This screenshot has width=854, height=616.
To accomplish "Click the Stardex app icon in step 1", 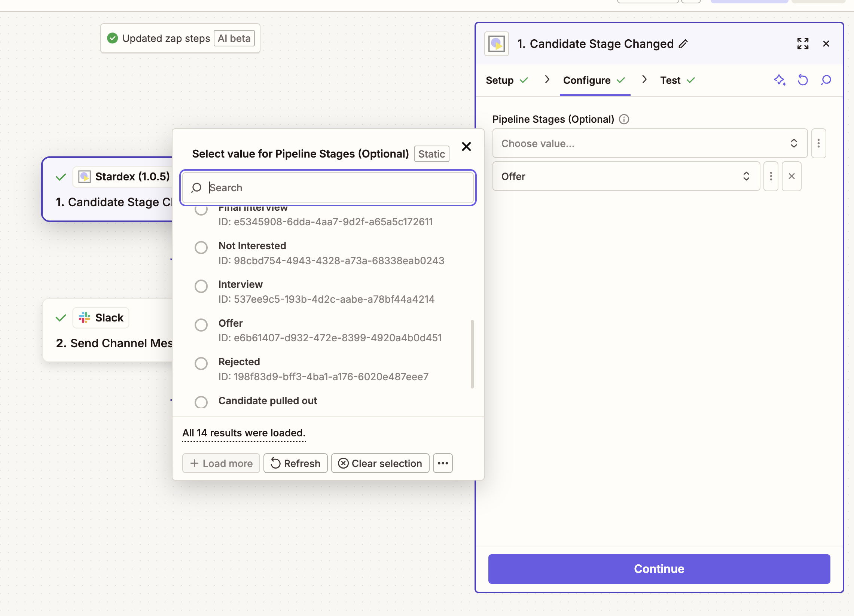I will [x=84, y=177].
